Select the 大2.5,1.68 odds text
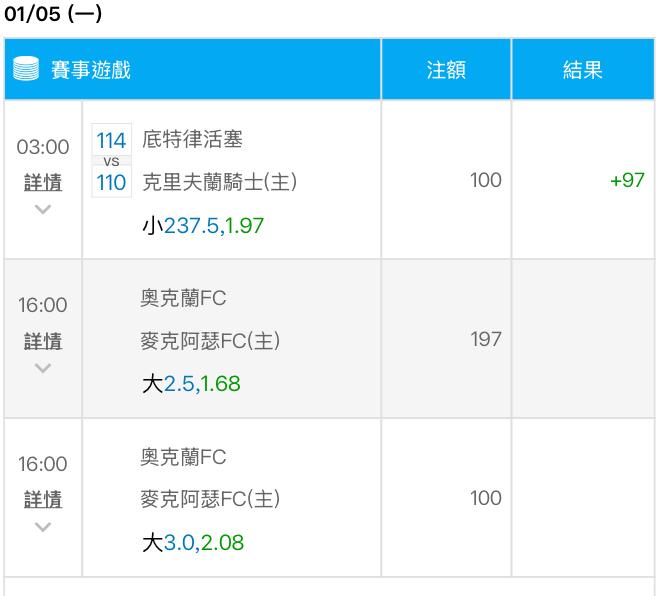Screen dimensions: 665x596 click(x=191, y=384)
